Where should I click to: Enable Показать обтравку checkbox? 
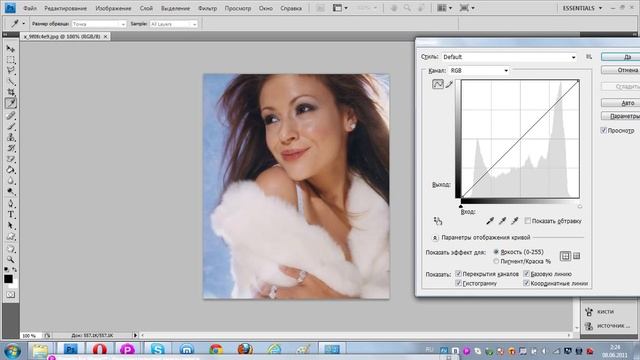[527, 221]
